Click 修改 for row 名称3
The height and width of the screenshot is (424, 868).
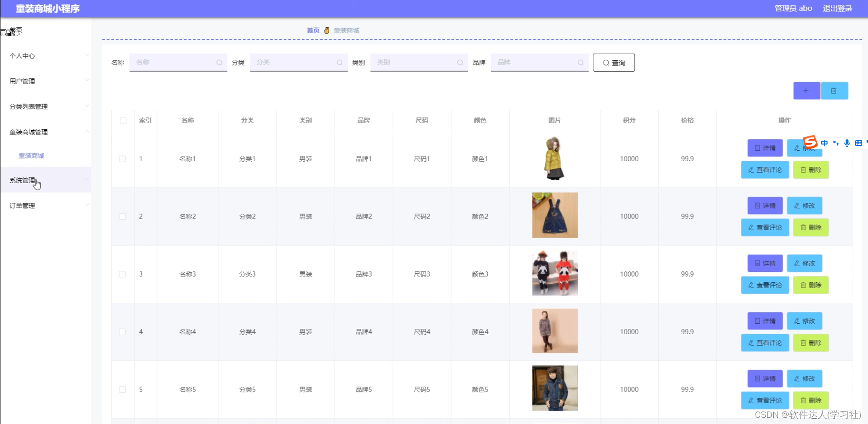click(804, 263)
